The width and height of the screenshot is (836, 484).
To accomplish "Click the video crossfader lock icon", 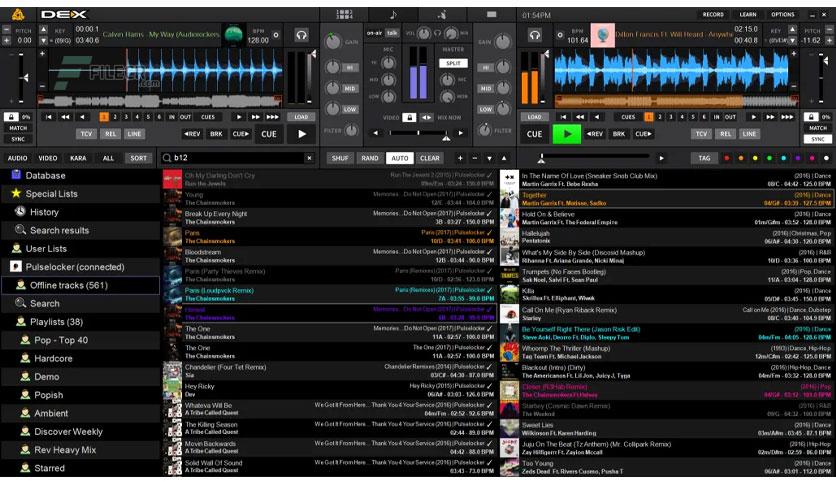I will [409, 117].
